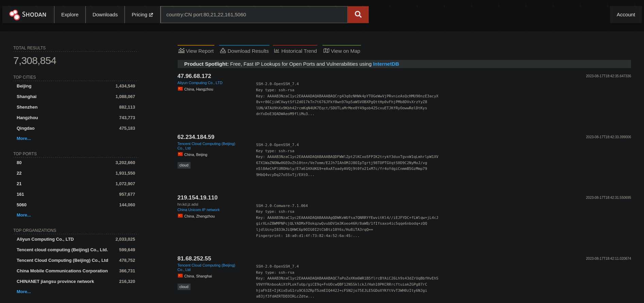Expand more cities under Top Cities
Viewport: 644px width, 303px height.
click(x=24, y=139)
